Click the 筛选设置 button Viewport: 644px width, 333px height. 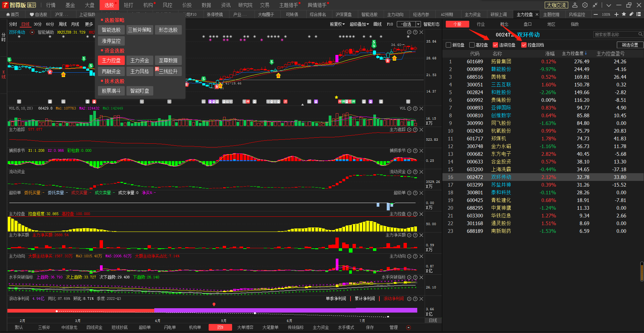click(x=630, y=45)
